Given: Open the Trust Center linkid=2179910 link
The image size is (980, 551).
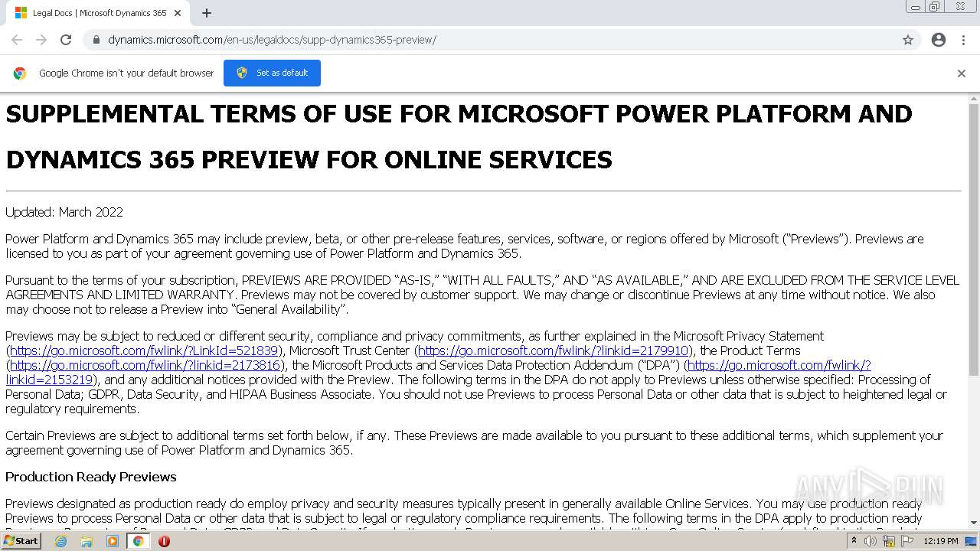Looking at the screenshot, I should pos(554,350).
